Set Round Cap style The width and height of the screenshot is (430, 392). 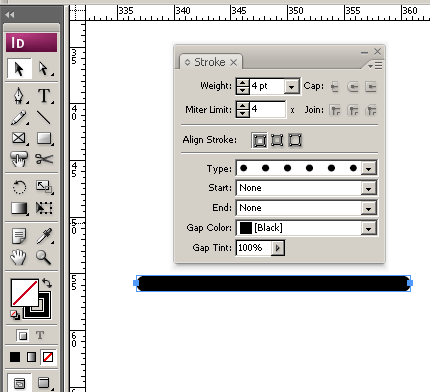pyautogui.click(x=353, y=87)
